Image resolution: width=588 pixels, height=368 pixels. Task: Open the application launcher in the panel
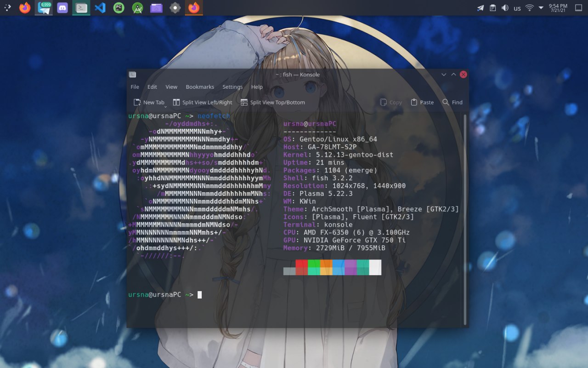pos(8,8)
